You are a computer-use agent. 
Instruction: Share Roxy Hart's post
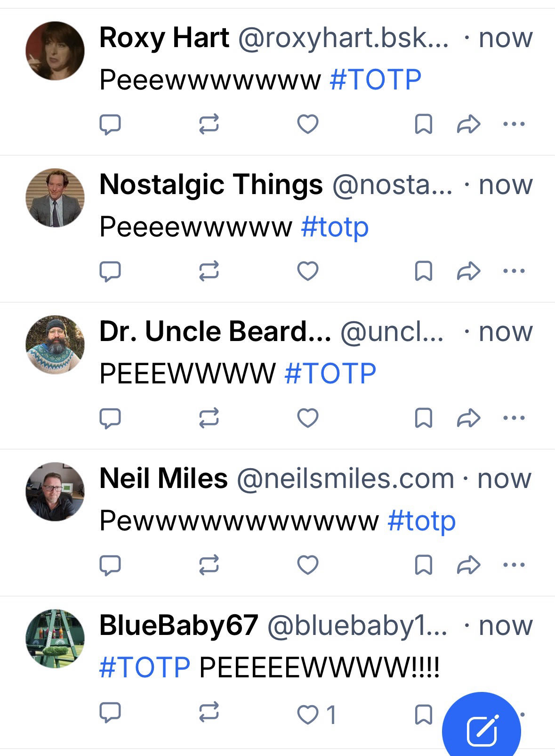tap(468, 125)
